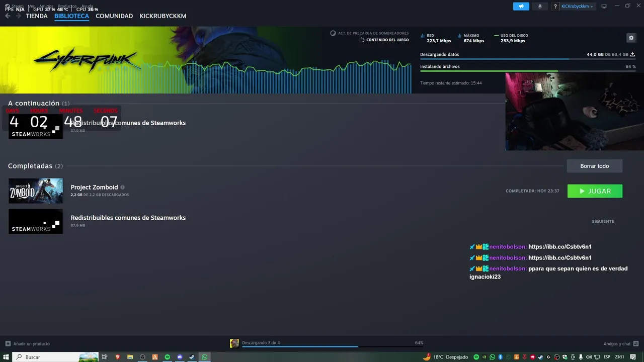Click the SIGUIENTE label
The image size is (644, 362).
pyautogui.click(x=603, y=221)
